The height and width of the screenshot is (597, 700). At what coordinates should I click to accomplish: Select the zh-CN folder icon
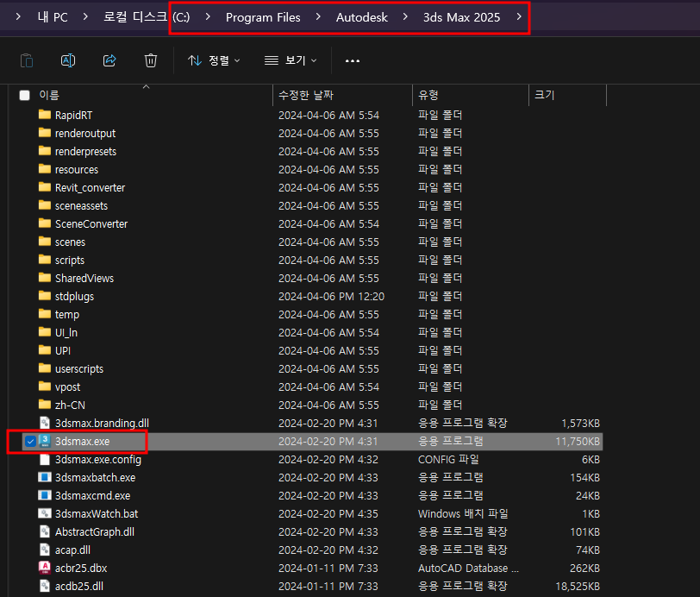(45, 405)
